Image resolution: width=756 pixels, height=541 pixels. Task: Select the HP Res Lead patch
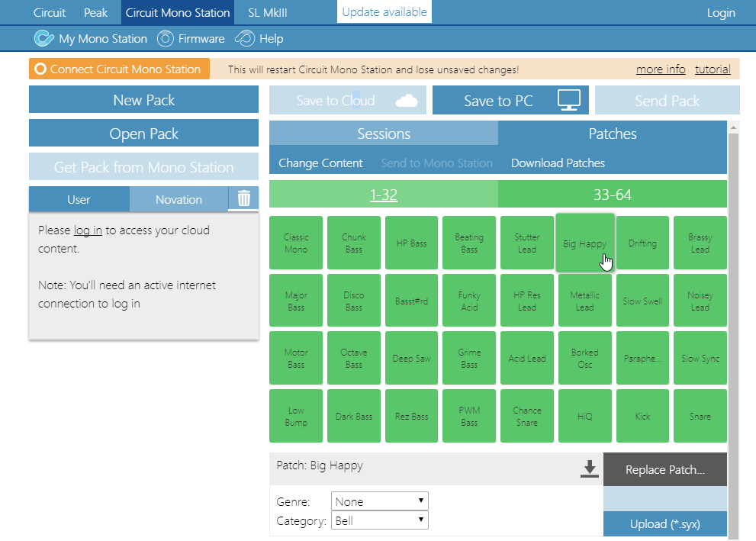point(527,301)
